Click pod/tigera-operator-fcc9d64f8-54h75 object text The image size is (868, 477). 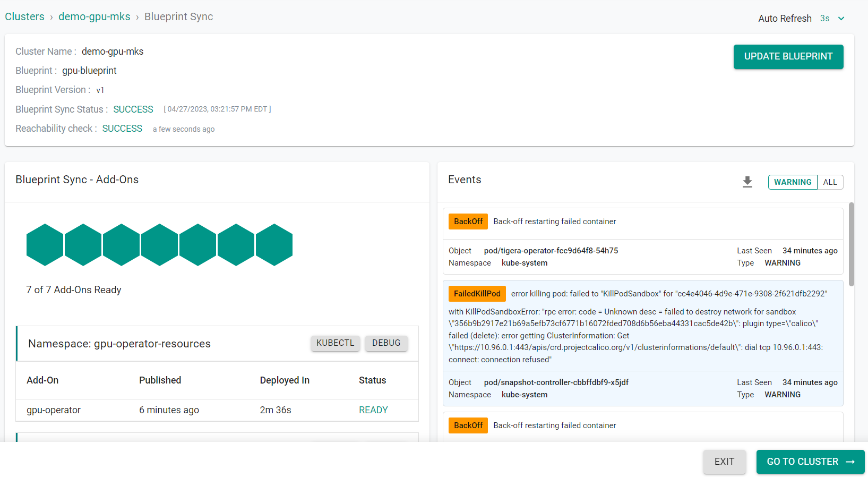551,251
